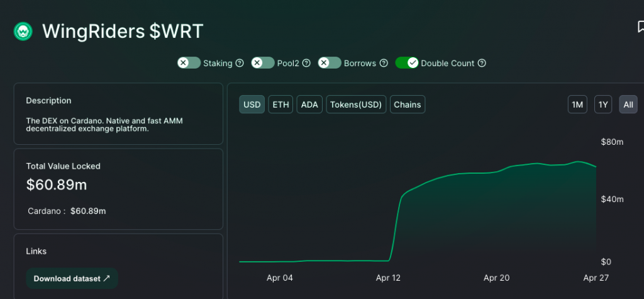Screen dimensions: 644x299
Task: Enable the Staking toggle
Action: (x=189, y=63)
